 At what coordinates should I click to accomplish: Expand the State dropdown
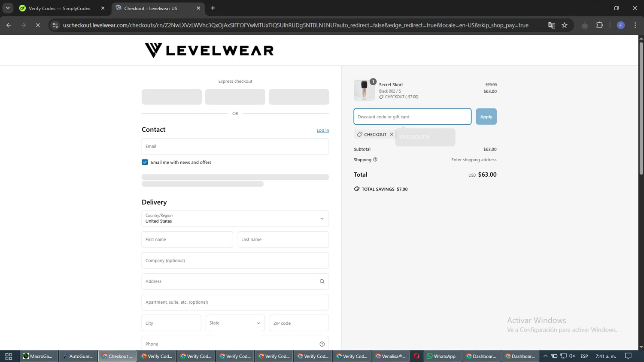tap(235, 323)
